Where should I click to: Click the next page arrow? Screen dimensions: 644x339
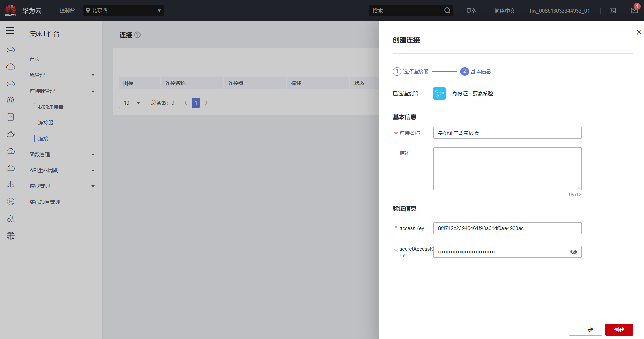(x=206, y=103)
